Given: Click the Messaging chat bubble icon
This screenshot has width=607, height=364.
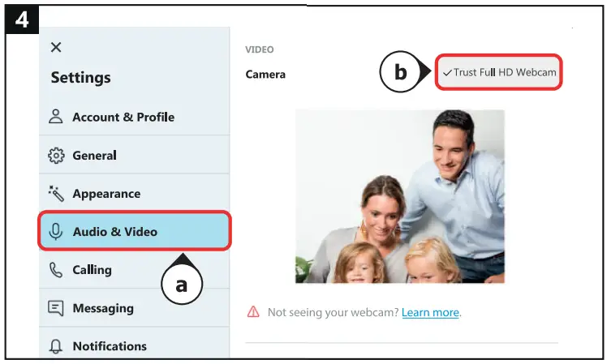Looking at the screenshot, I should (x=56, y=308).
